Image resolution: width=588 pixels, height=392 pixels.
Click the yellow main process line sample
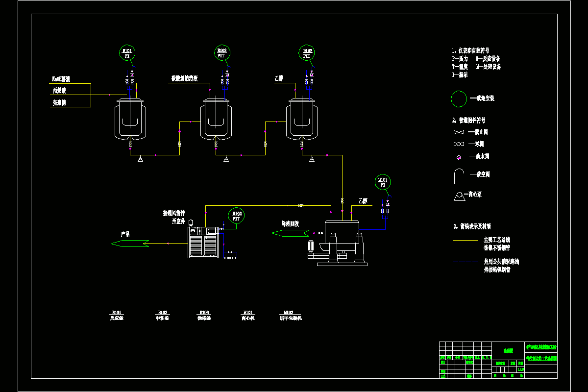point(465,240)
